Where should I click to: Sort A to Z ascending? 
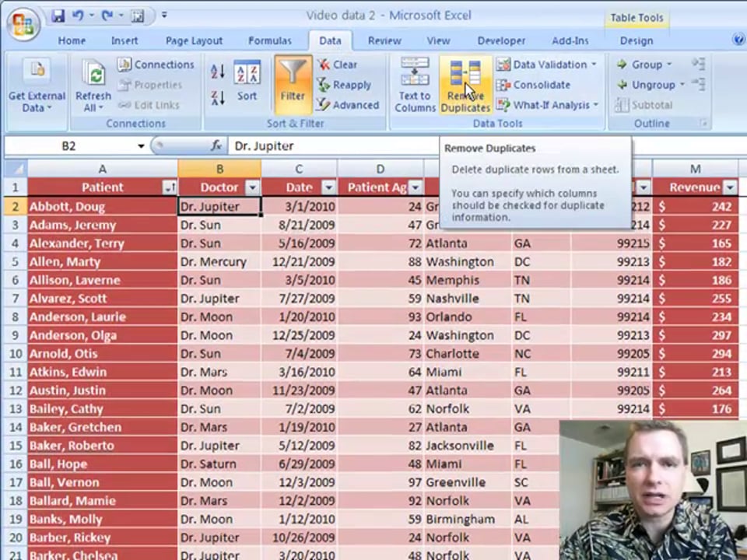click(x=218, y=72)
